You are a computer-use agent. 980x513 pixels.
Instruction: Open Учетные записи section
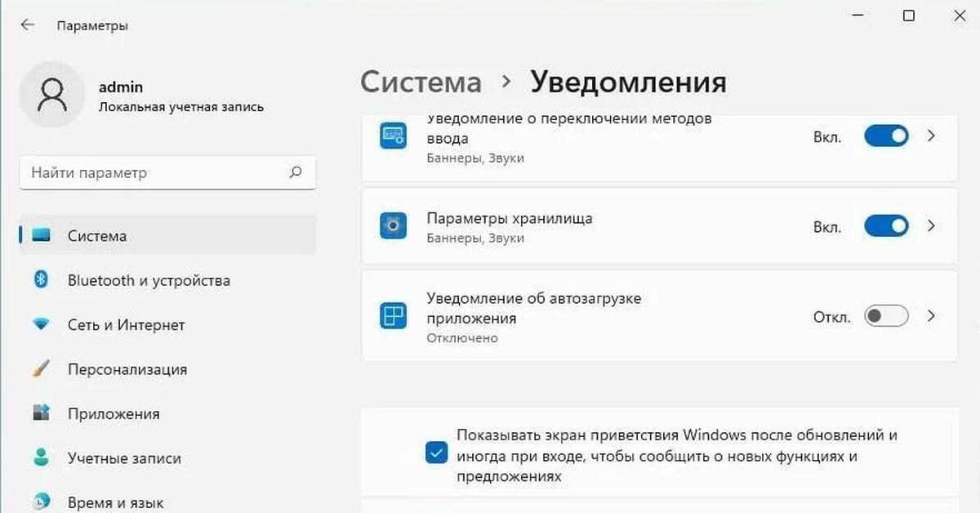(167, 457)
